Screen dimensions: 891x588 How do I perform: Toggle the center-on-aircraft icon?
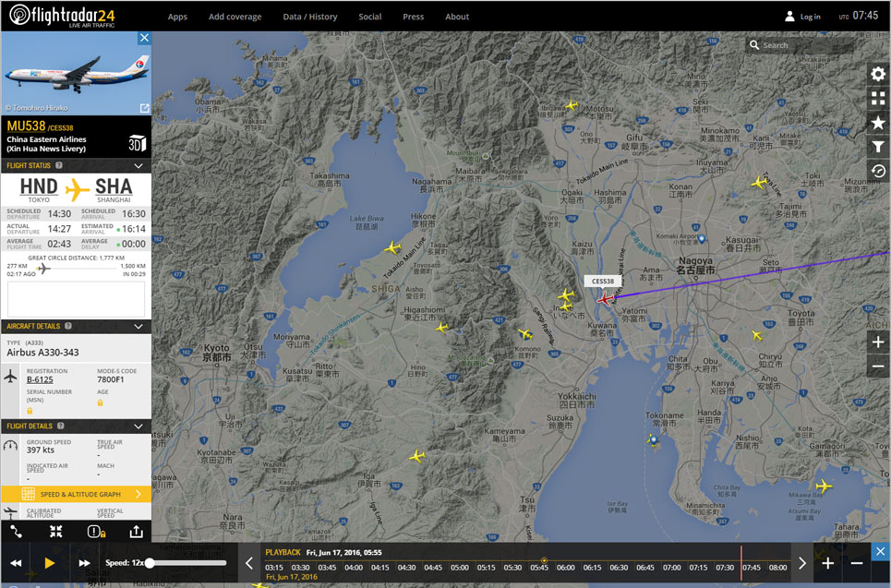[55, 532]
